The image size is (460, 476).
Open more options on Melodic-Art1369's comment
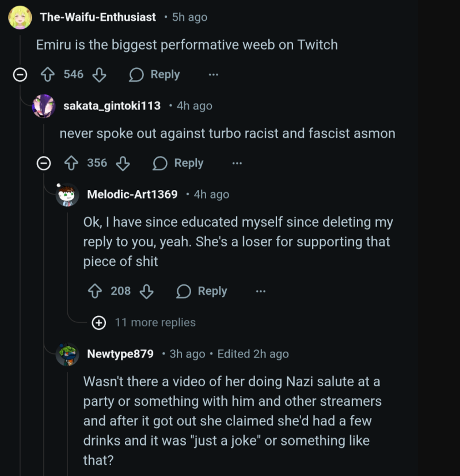(261, 291)
